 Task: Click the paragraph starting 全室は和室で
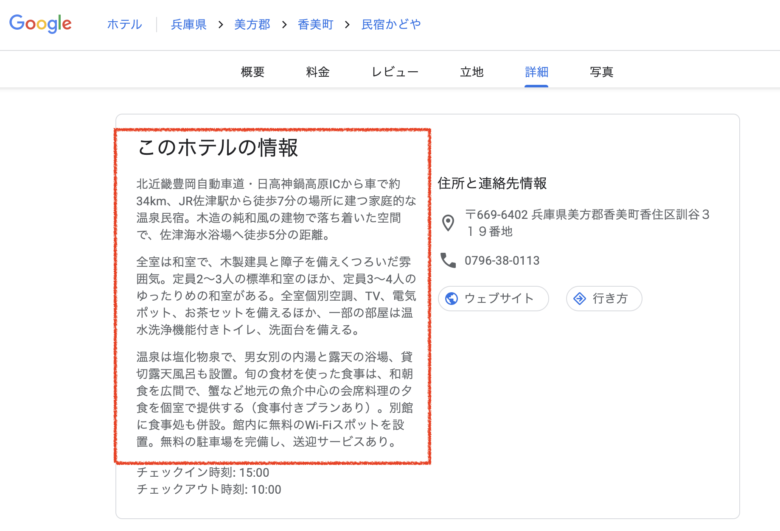click(x=276, y=296)
